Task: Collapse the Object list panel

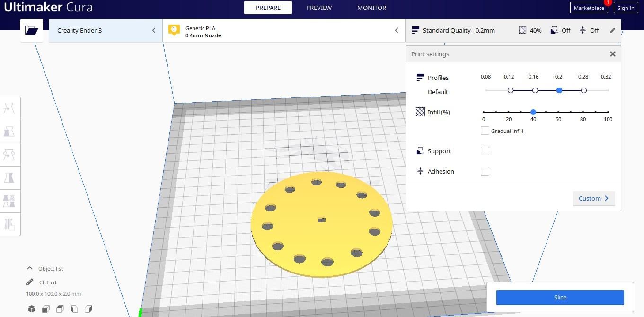Action: pyautogui.click(x=45, y=268)
